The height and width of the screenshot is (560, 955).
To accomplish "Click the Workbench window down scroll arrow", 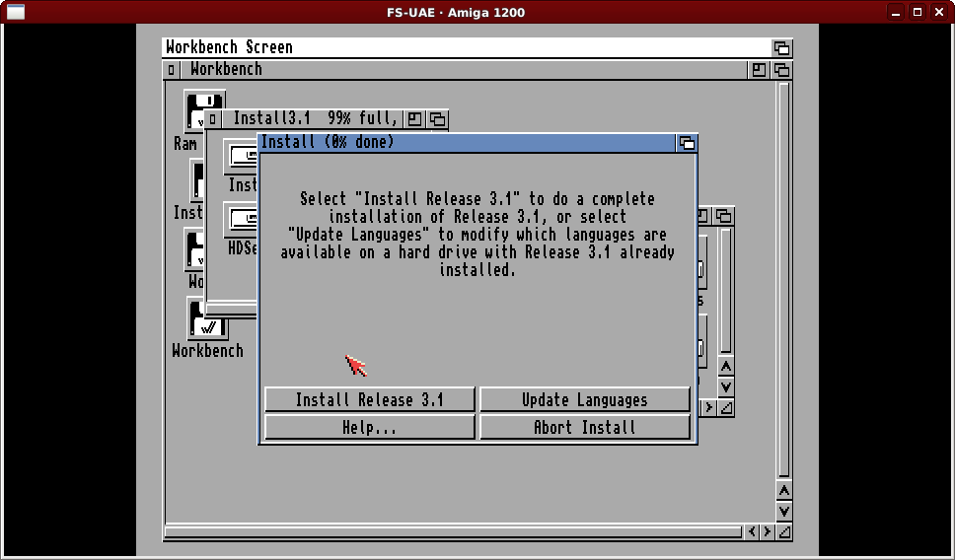I will [x=784, y=512].
